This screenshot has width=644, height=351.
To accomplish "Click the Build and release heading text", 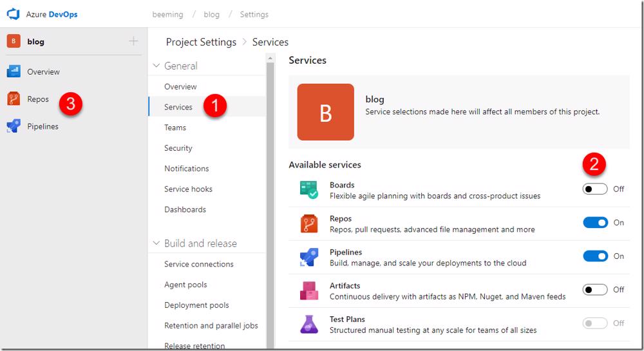I will pos(200,243).
